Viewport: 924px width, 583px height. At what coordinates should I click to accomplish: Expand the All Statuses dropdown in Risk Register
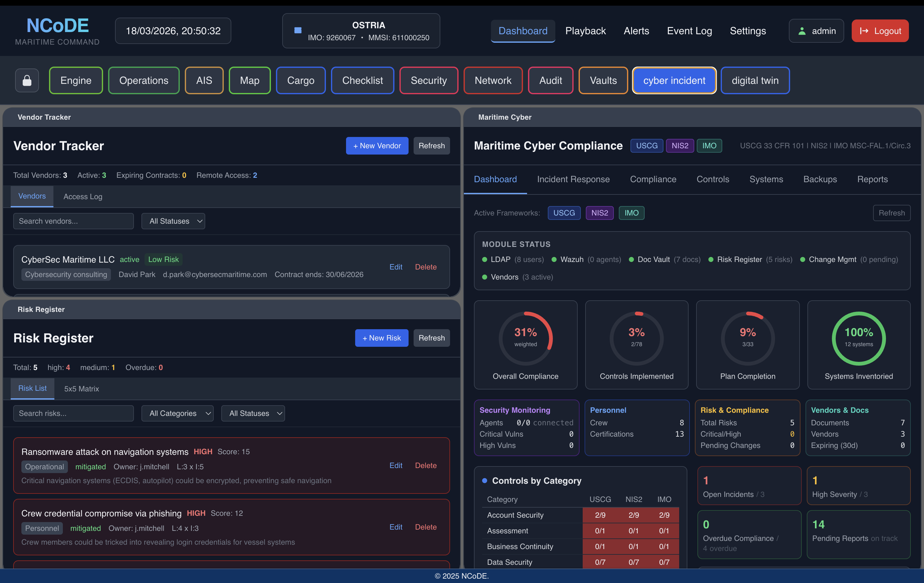tap(253, 413)
